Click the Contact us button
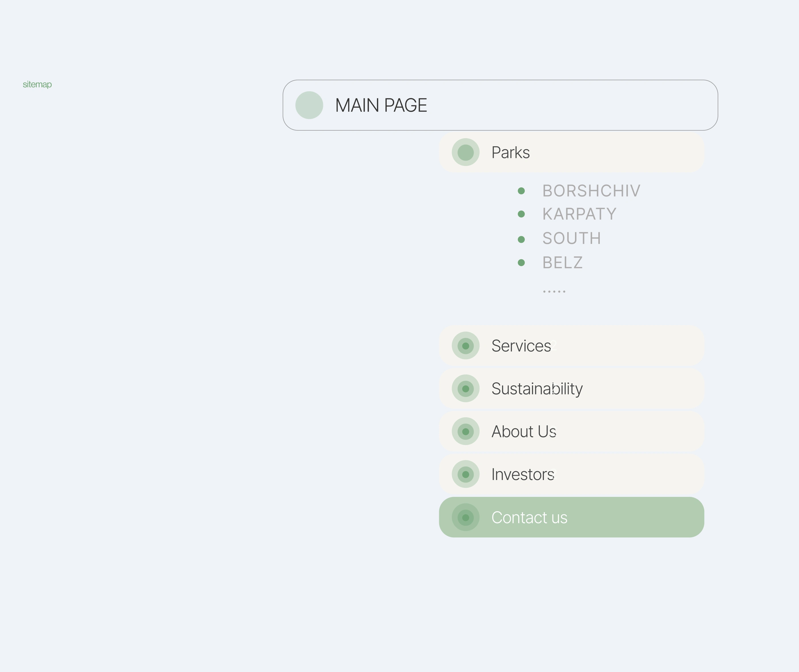799x672 pixels. (x=572, y=517)
